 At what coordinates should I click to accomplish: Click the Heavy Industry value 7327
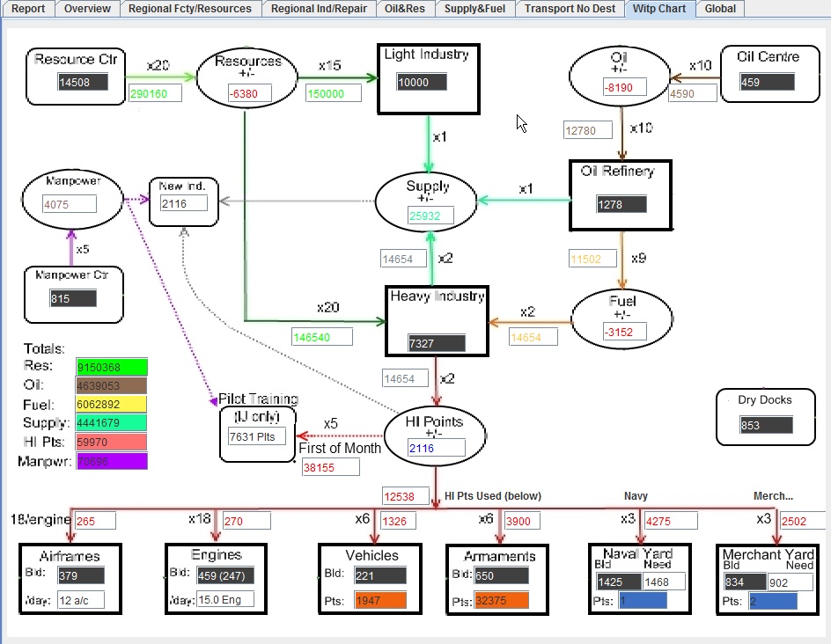coord(437,343)
